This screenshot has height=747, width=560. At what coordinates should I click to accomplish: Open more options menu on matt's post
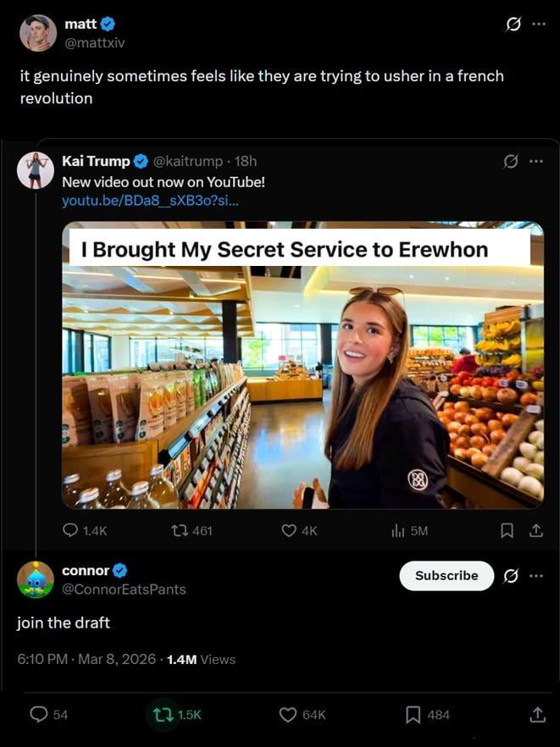539,25
